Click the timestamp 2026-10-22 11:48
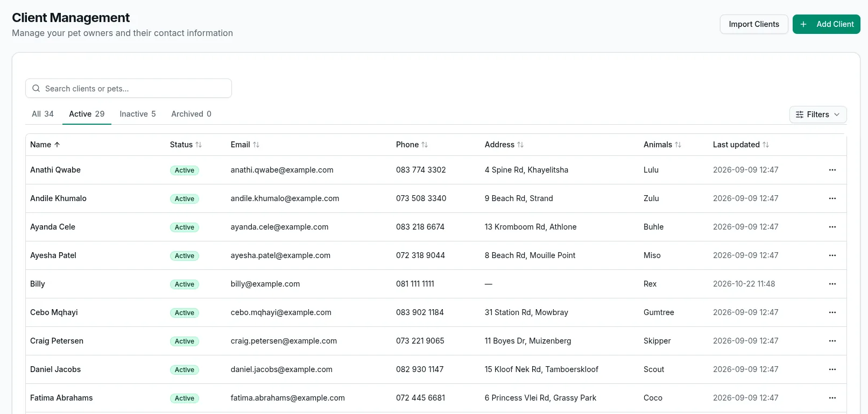Screen dimensions: 868x414 tap(744, 284)
